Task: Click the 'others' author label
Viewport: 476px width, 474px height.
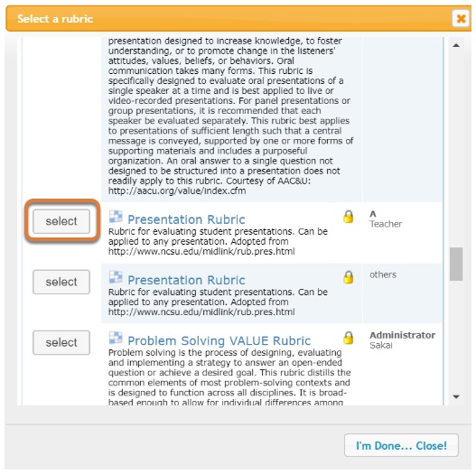Action: click(383, 274)
